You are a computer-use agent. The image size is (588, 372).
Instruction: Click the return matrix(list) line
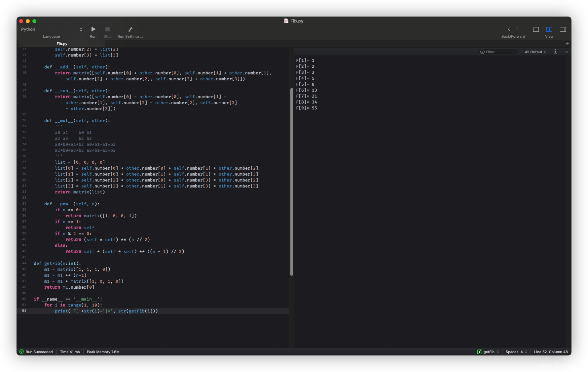point(80,192)
